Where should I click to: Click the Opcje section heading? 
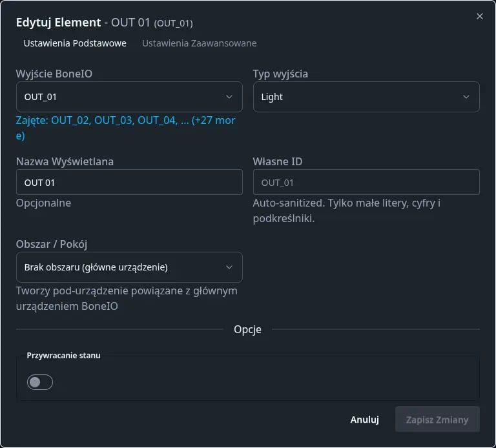pyautogui.click(x=247, y=329)
